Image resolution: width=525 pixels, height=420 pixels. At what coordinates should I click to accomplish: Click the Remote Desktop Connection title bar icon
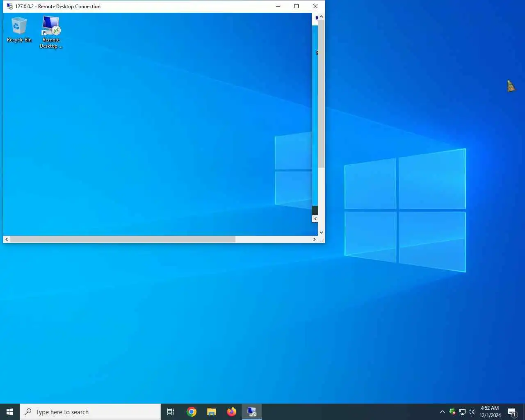[x=10, y=6]
